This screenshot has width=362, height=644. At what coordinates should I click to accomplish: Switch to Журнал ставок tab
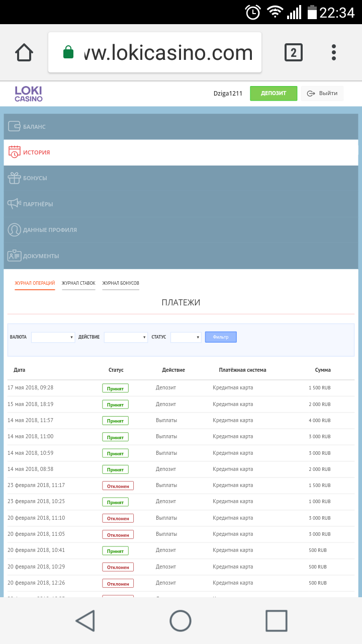(78, 283)
